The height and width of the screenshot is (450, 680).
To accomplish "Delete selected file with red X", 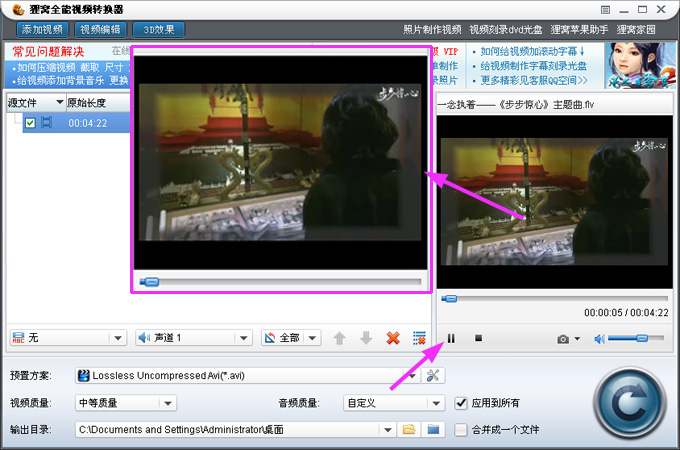I will point(393,338).
